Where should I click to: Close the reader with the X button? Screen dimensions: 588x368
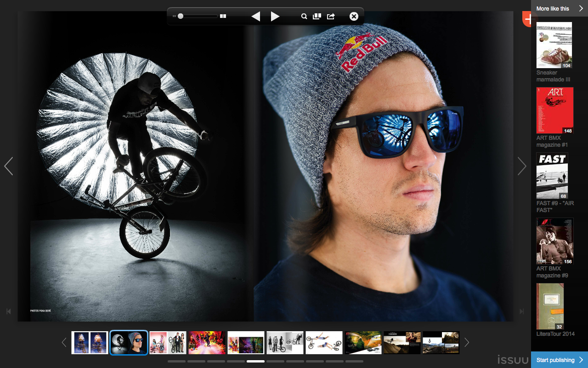354,17
